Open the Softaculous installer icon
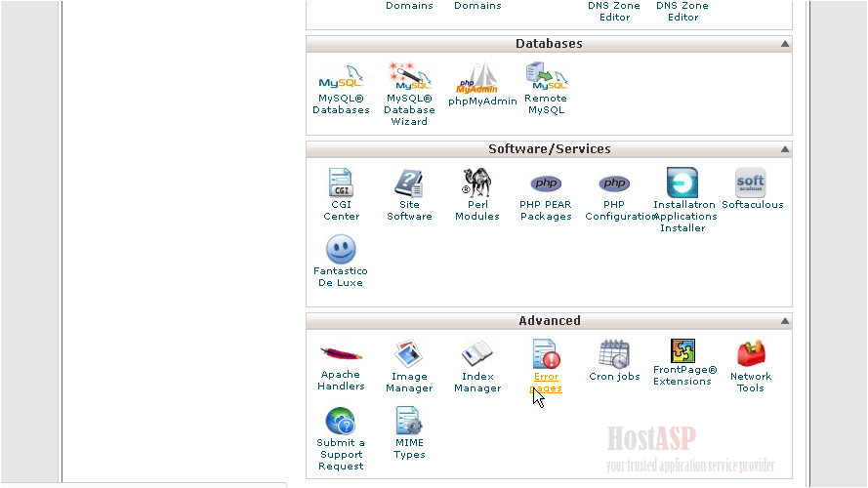The image size is (868, 488). (751, 183)
